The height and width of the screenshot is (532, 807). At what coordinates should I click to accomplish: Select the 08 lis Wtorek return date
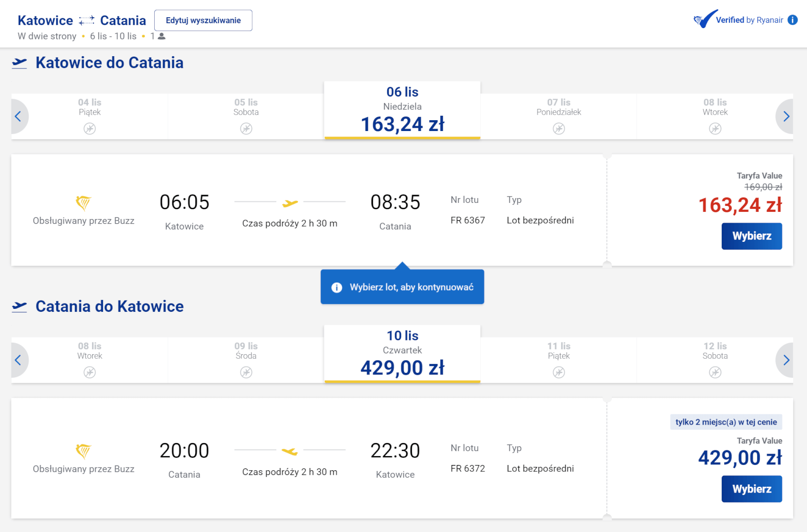[90, 360]
